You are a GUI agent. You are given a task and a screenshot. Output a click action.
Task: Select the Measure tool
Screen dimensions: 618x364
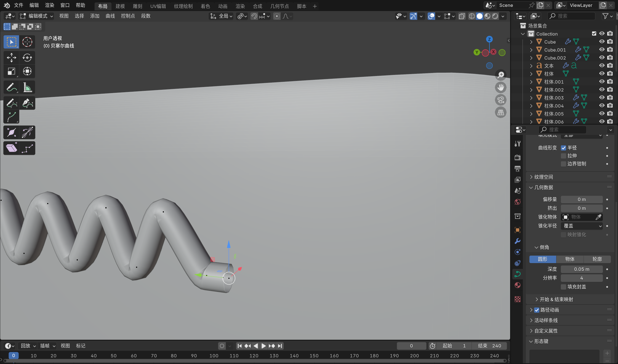click(x=27, y=88)
